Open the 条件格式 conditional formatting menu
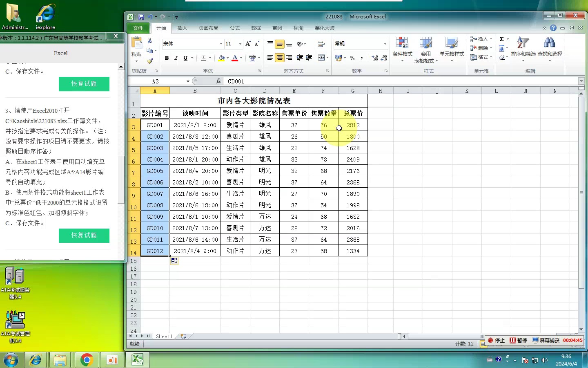 pos(402,50)
